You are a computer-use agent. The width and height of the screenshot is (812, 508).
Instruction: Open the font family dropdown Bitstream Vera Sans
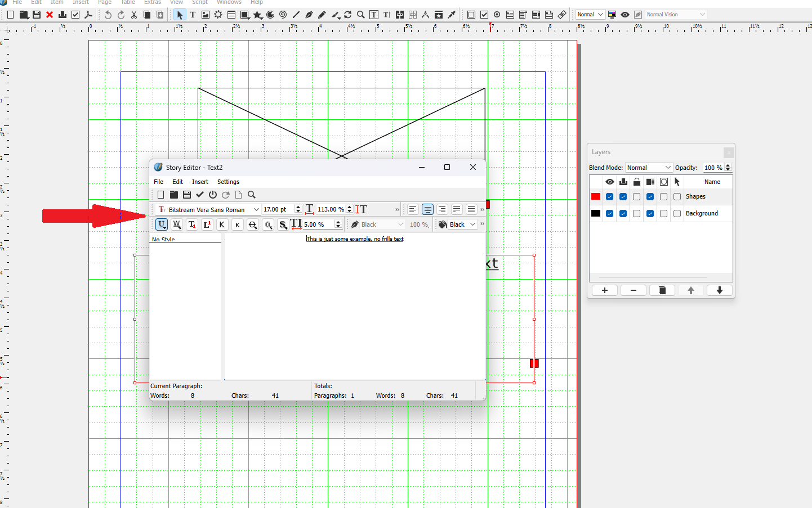208,209
